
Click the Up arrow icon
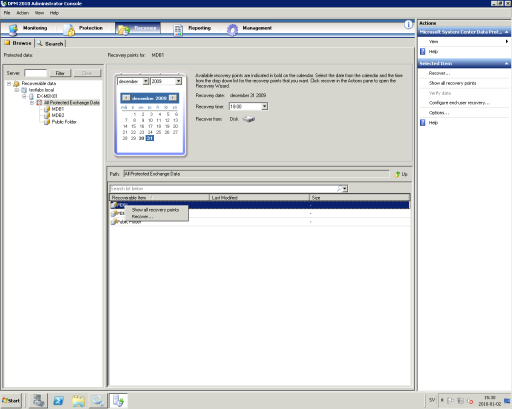pos(397,174)
